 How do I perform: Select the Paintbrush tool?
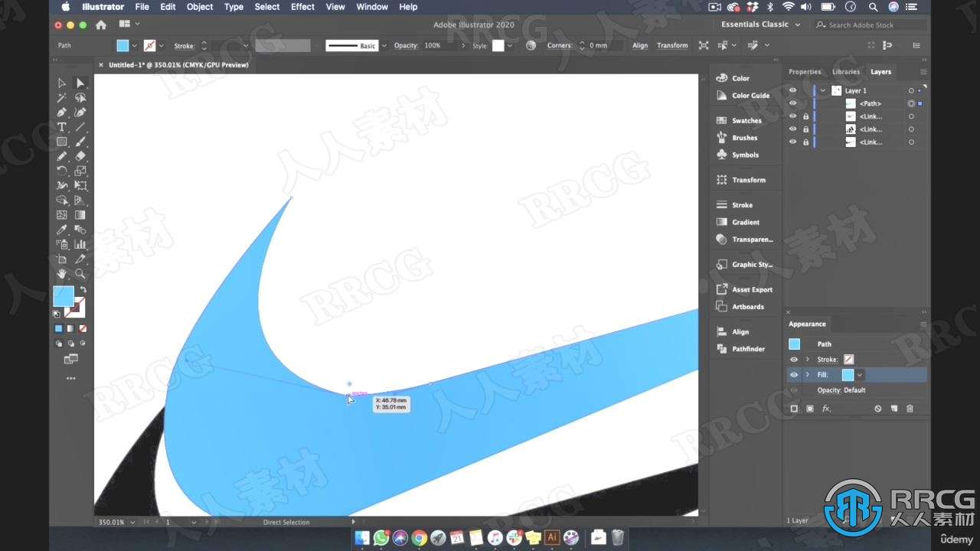click(80, 142)
